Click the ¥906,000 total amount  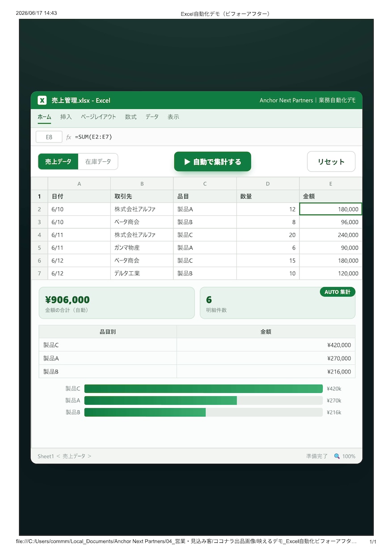pos(67,300)
